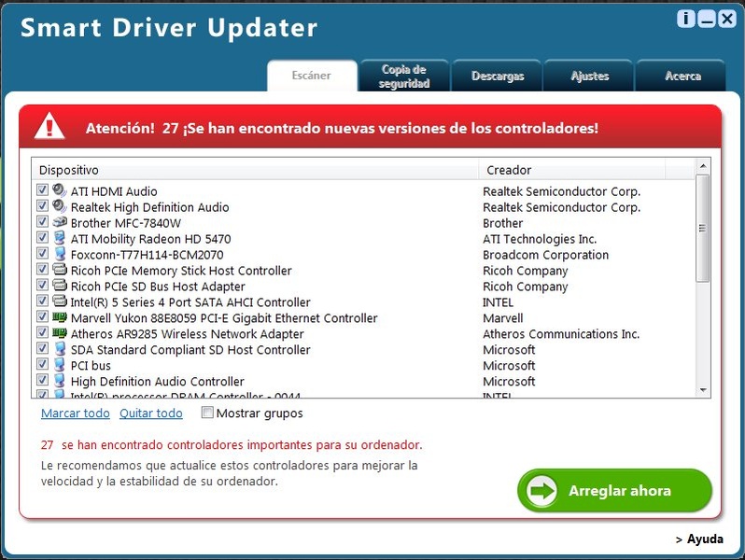Screen dimensions: 745x560
Task: Click the drive icon beside Intel 5 Series SATA
Action: pos(60,301)
